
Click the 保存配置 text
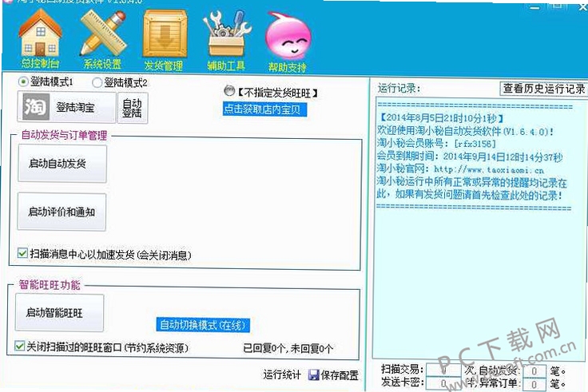coord(340,375)
